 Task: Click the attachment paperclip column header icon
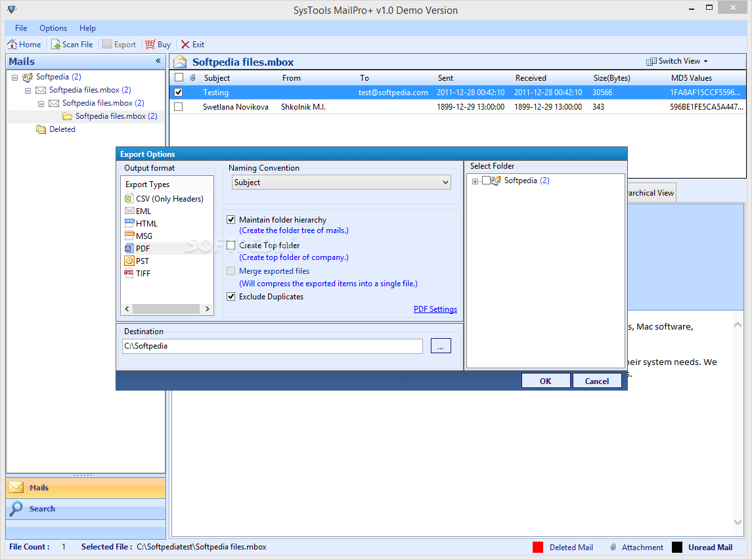[193, 77]
